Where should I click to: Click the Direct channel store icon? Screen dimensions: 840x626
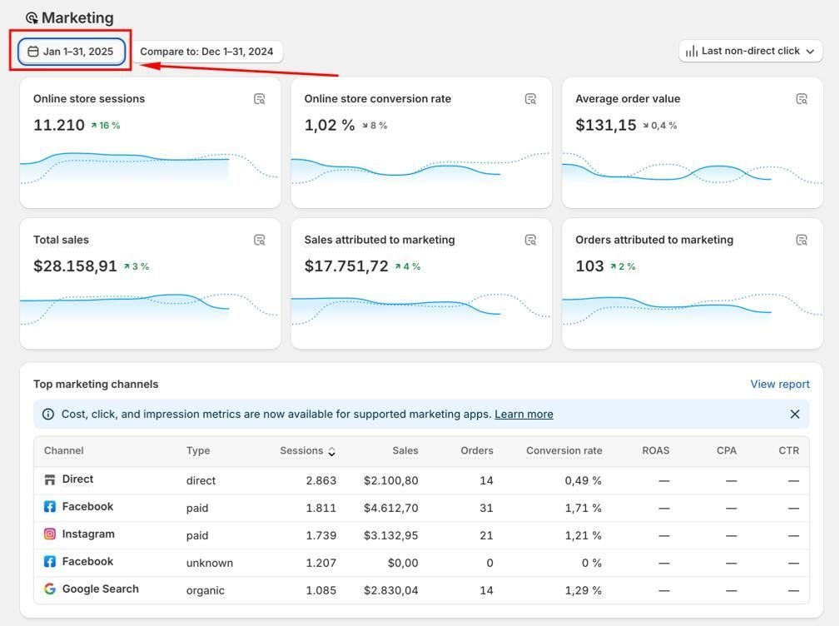pos(50,479)
